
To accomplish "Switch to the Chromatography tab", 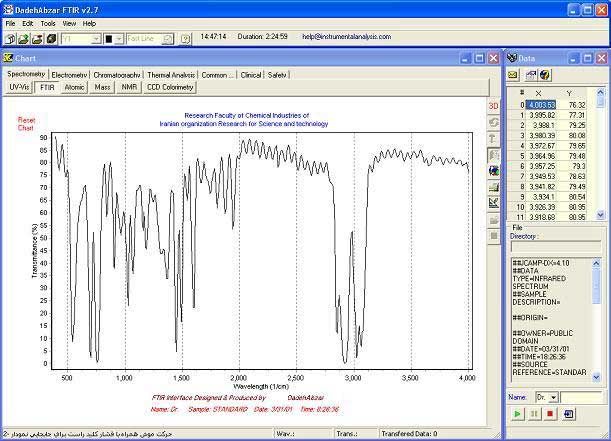I will [117, 75].
